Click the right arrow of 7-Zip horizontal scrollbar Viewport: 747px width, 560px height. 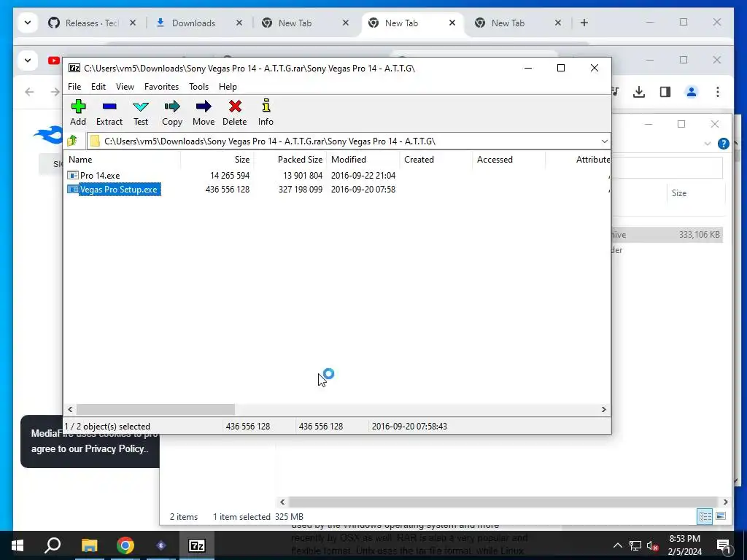[603, 410]
